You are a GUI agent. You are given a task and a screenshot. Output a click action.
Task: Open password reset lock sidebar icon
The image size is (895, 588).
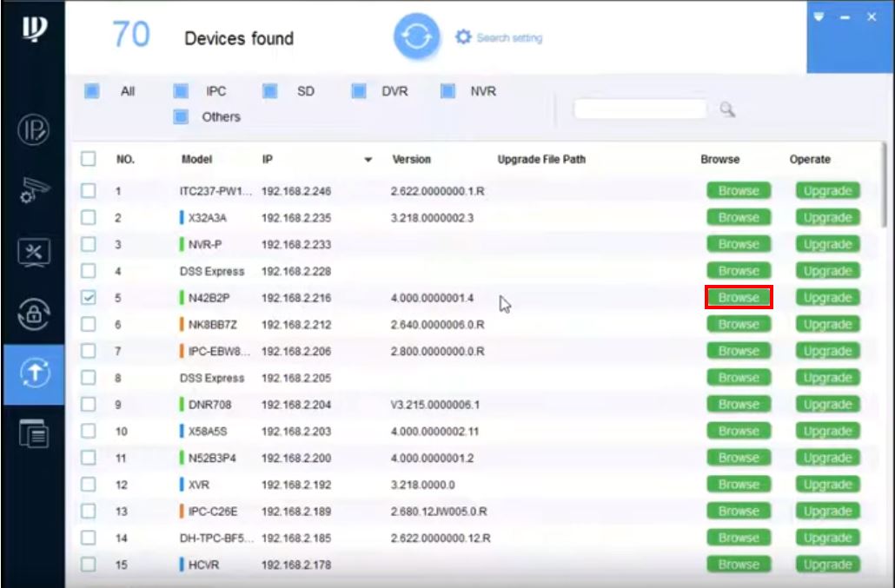34,314
